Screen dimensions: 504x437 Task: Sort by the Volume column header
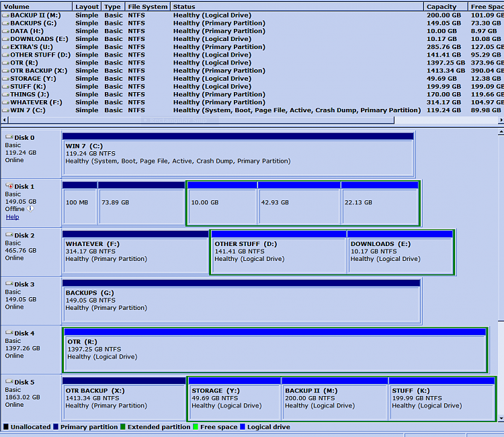pyautogui.click(x=36, y=7)
